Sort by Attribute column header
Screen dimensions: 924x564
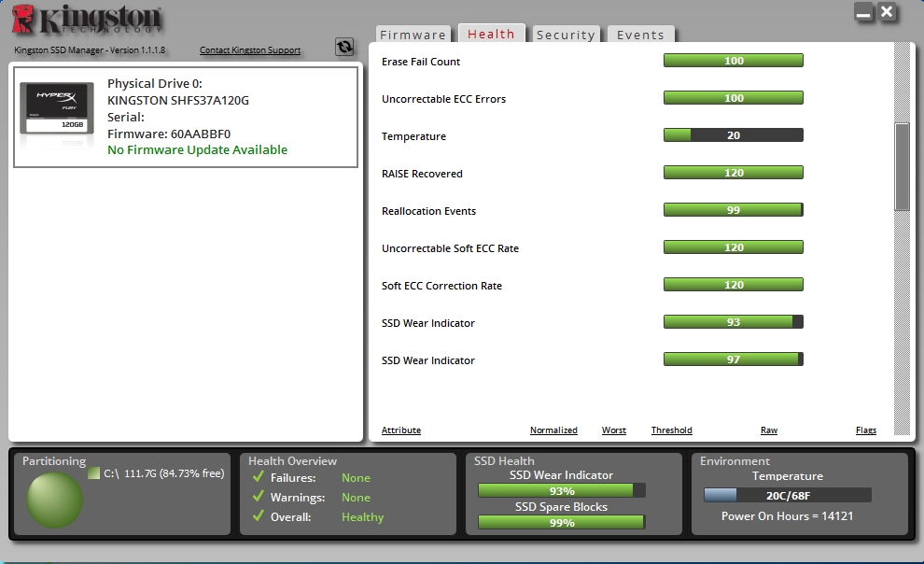coord(401,430)
